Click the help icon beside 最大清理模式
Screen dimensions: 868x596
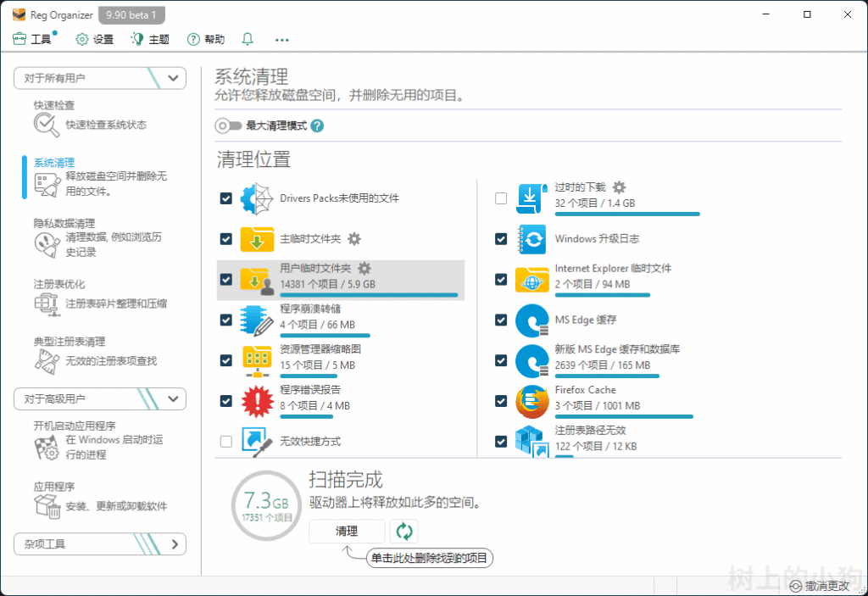click(317, 125)
